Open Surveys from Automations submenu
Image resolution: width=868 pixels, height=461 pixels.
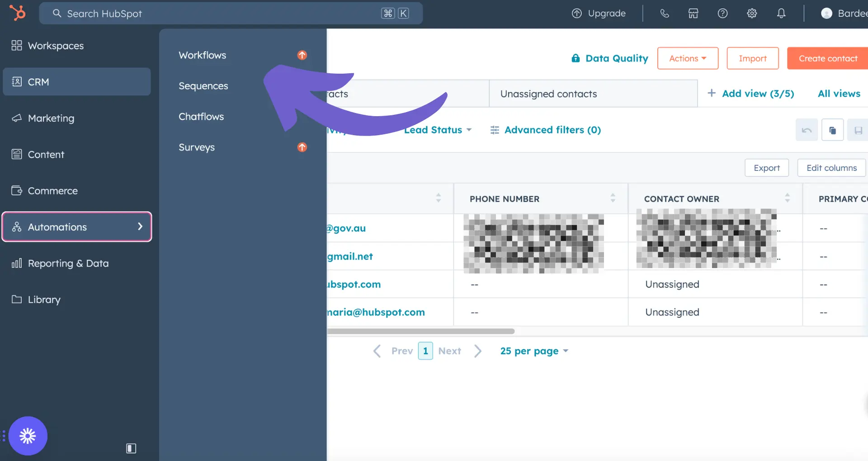[x=197, y=147]
